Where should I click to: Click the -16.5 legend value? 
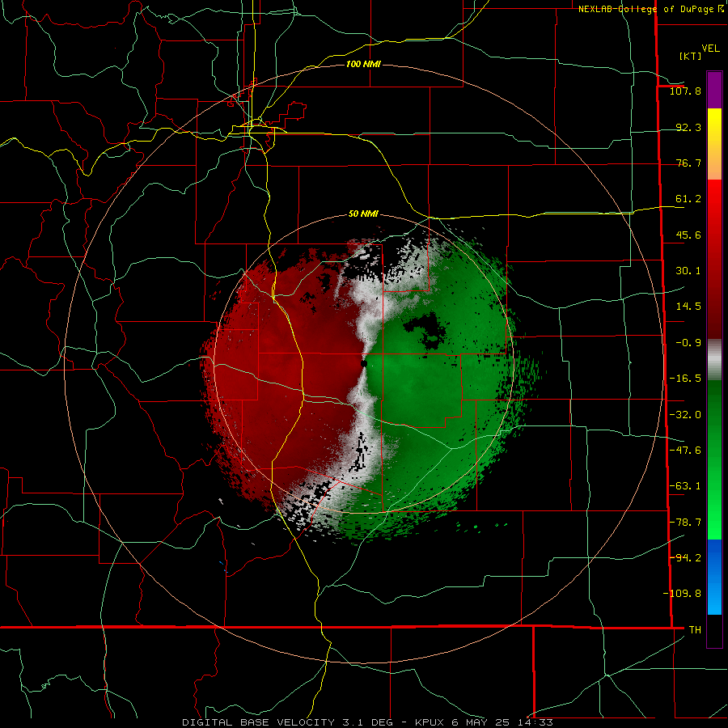pos(685,379)
